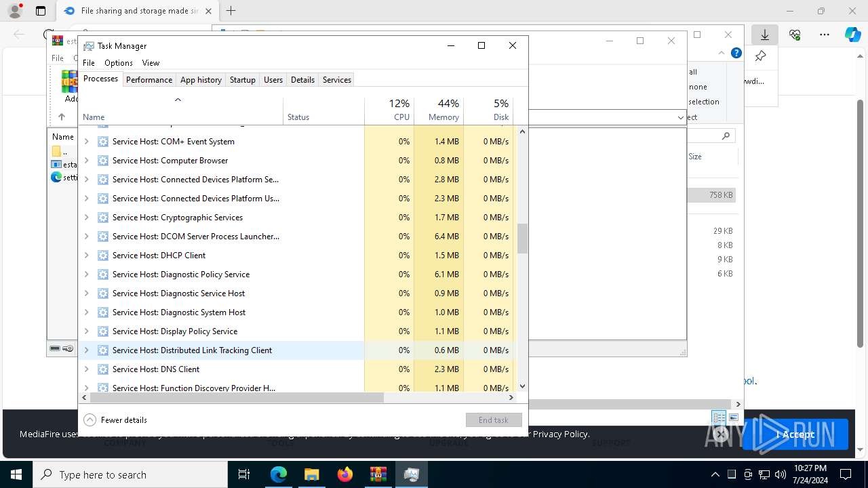Click the vertical scrollbar thumb in process list

tap(522, 239)
